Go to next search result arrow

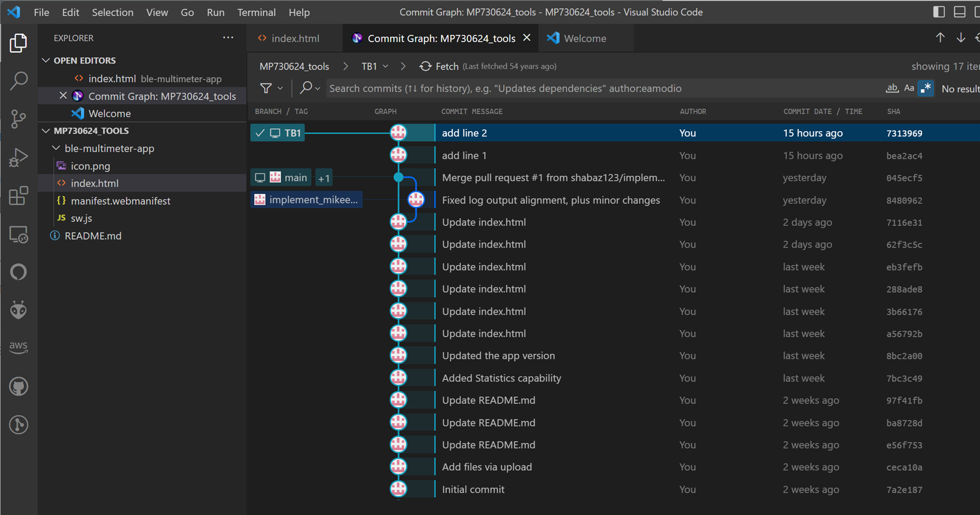click(x=961, y=38)
